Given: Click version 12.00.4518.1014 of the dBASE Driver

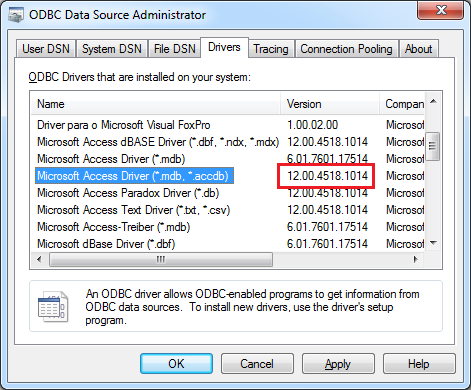Looking at the screenshot, I should pyautogui.click(x=327, y=142).
